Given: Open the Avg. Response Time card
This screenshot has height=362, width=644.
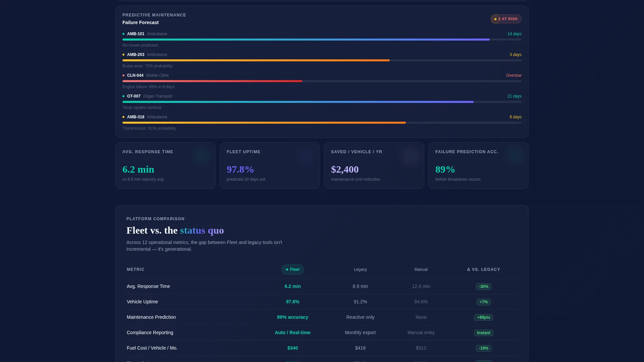Looking at the screenshot, I should click(x=165, y=166).
